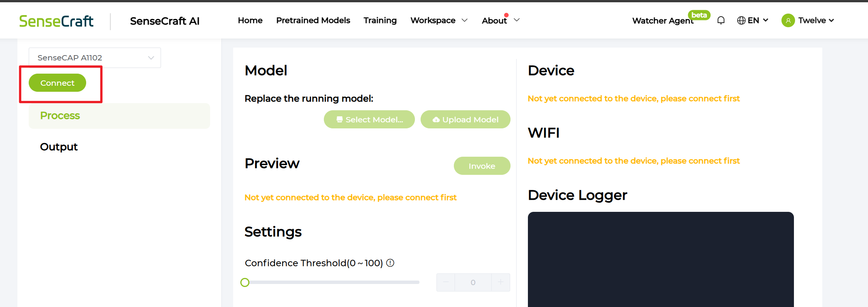
Task: Switch to the Output section
Action: tap(59, 147)
